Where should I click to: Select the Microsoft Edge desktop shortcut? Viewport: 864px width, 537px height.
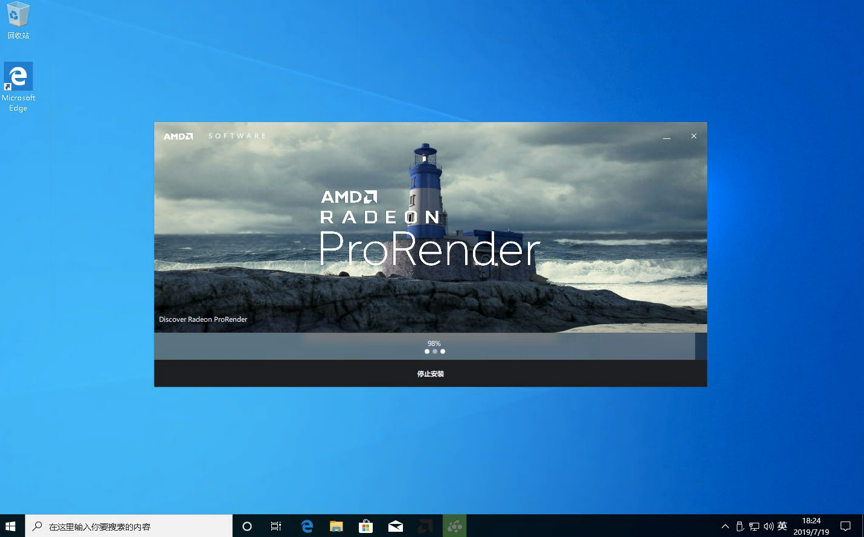18,87
